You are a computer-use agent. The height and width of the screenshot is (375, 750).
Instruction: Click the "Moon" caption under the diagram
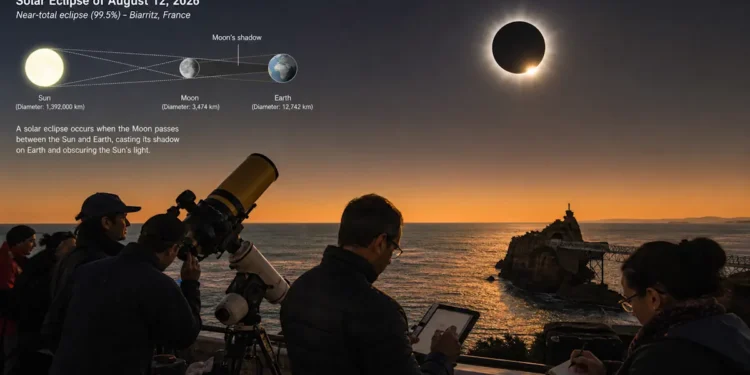tap(189, 98)
